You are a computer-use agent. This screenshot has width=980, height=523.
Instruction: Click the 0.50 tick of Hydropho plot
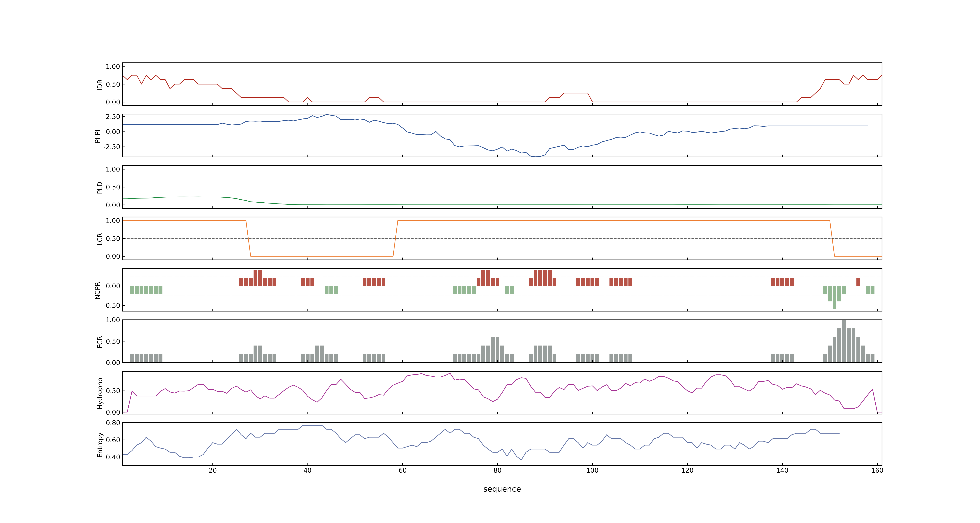pos(113,391)
